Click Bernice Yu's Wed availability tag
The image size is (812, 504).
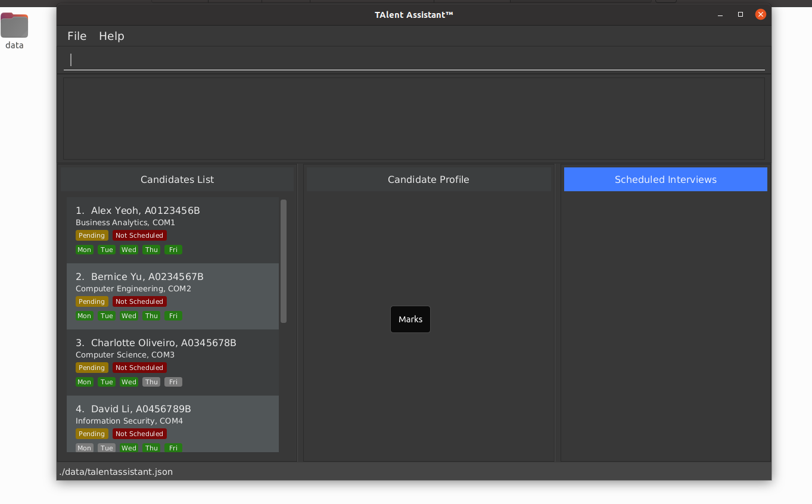(129, 316)
